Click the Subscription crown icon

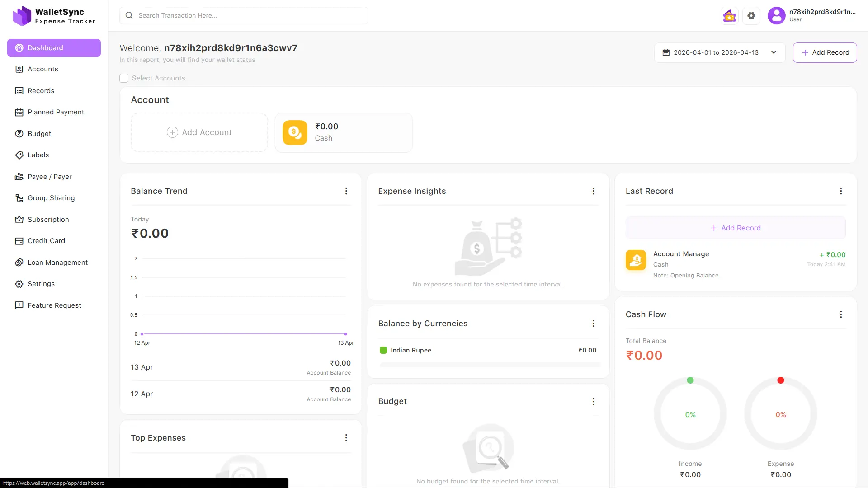(x=19, y=220)
